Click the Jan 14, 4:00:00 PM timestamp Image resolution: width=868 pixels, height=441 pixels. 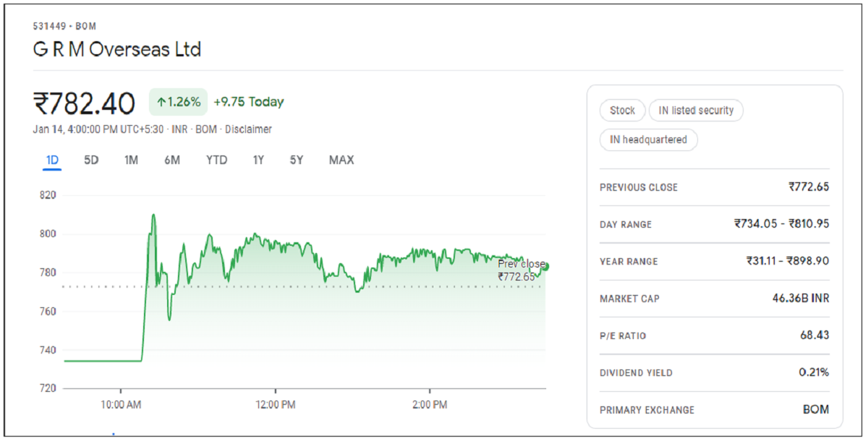(99, 129)
